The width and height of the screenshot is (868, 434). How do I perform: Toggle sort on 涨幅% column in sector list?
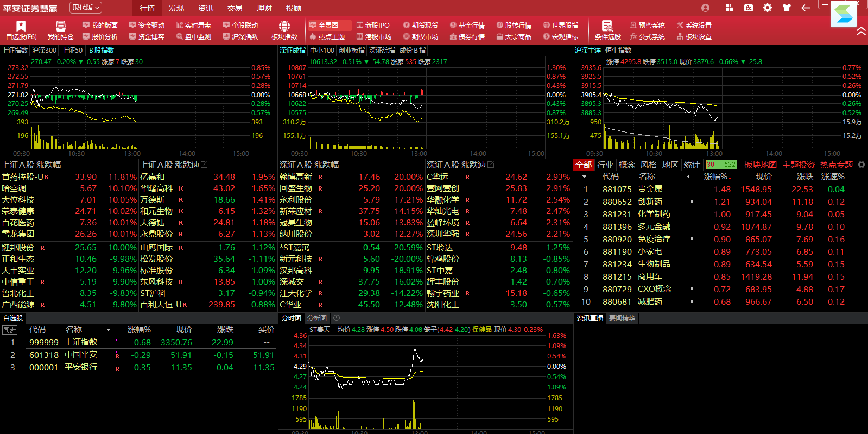(x=718, y=177)
